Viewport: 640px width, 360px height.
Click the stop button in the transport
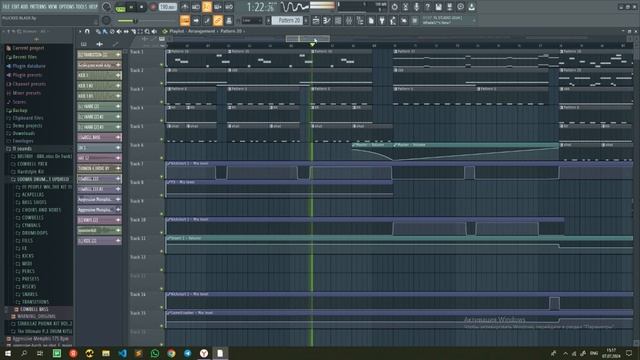pos(142,7)
